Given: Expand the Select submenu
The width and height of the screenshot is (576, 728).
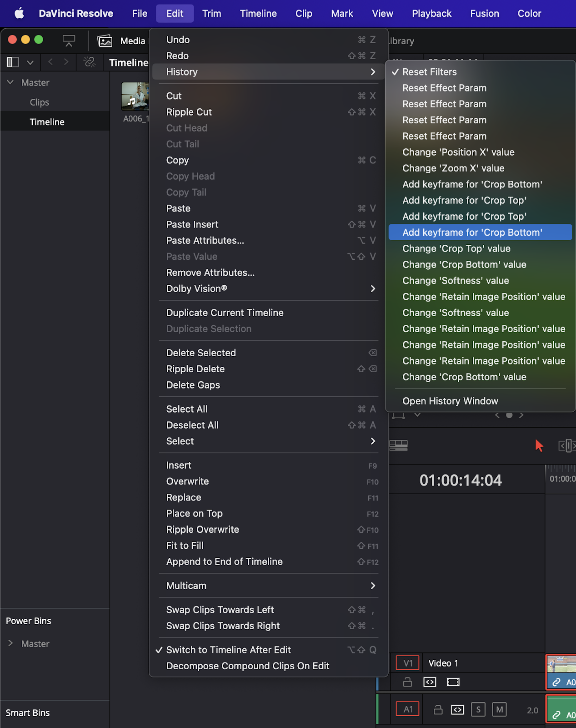Looking at the screenshot, I should click(x=269, y=441).
